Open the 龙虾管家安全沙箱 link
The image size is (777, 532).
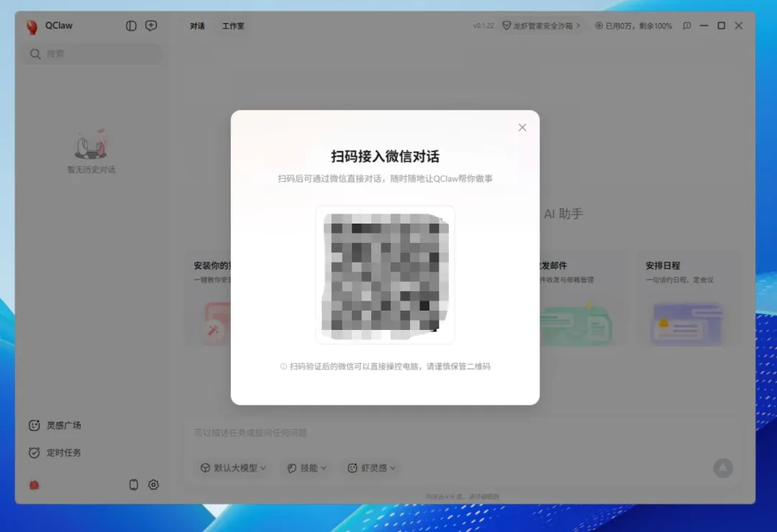coord(542,26)
